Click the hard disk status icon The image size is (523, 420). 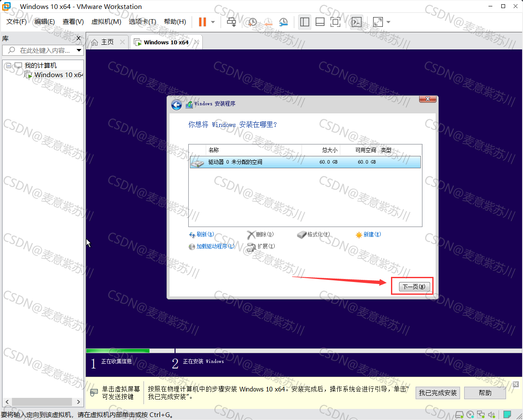click(459, 414)
